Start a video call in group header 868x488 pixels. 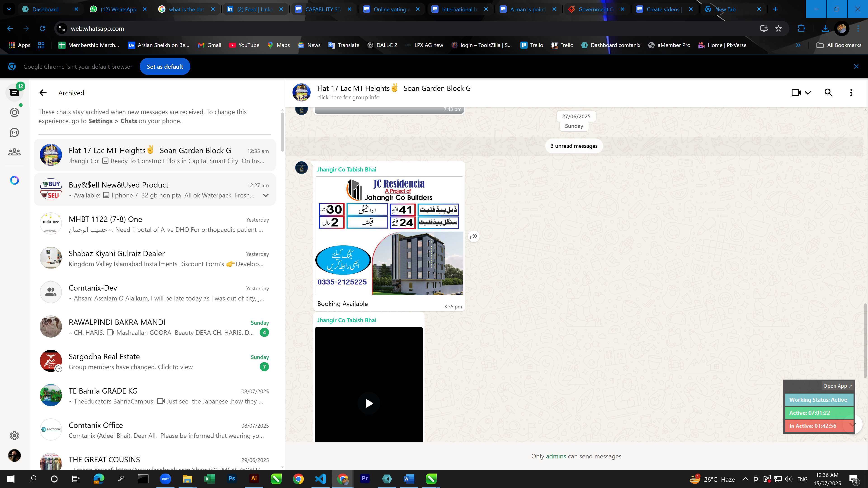[x=796, y=93]
